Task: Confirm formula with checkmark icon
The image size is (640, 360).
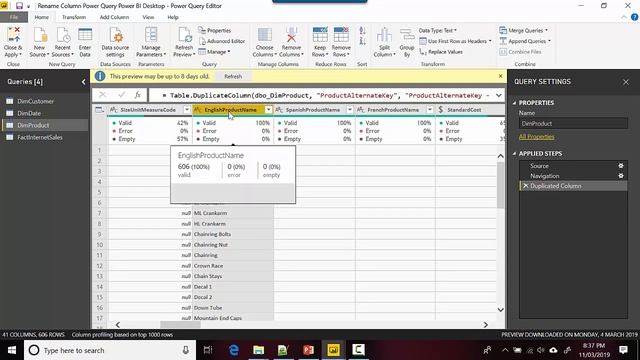Action: pos(121,95)
